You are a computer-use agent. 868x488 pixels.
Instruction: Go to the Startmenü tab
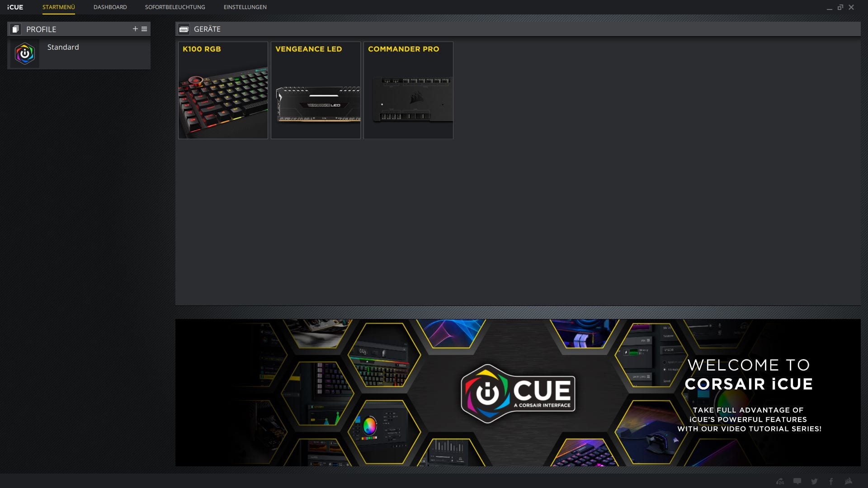[x=59, y=7]
